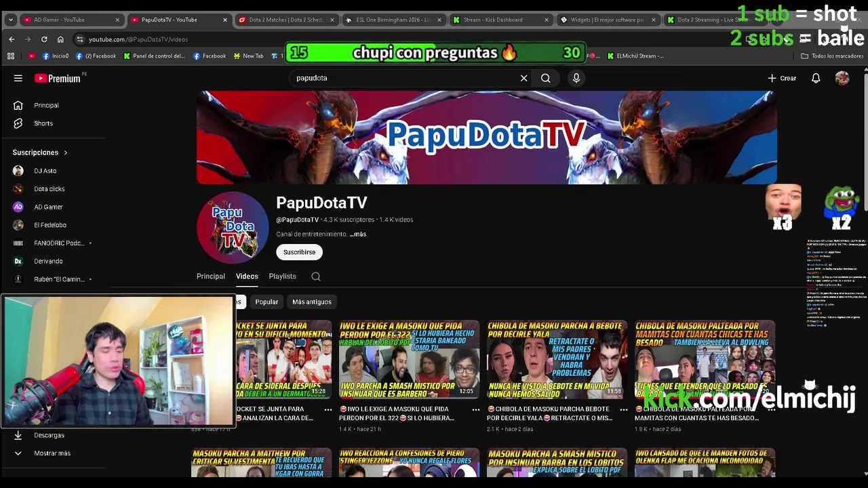Open the DJ Asto subscription
The image size is (868, 488).
point(45,171)
